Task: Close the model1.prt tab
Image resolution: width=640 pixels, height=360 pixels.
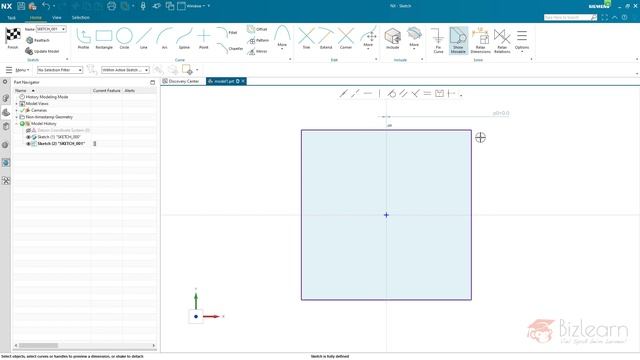Action: (243, 81)
